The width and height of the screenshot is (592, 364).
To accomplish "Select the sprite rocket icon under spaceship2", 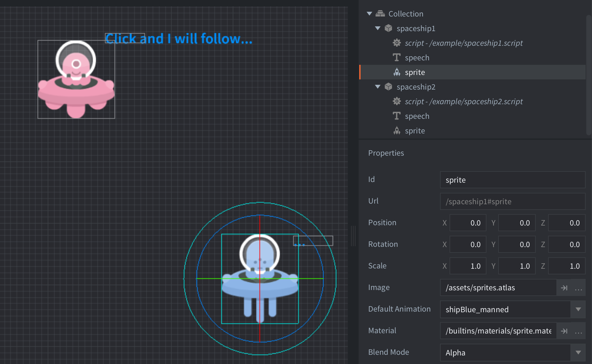I will (x=396, y=131).
